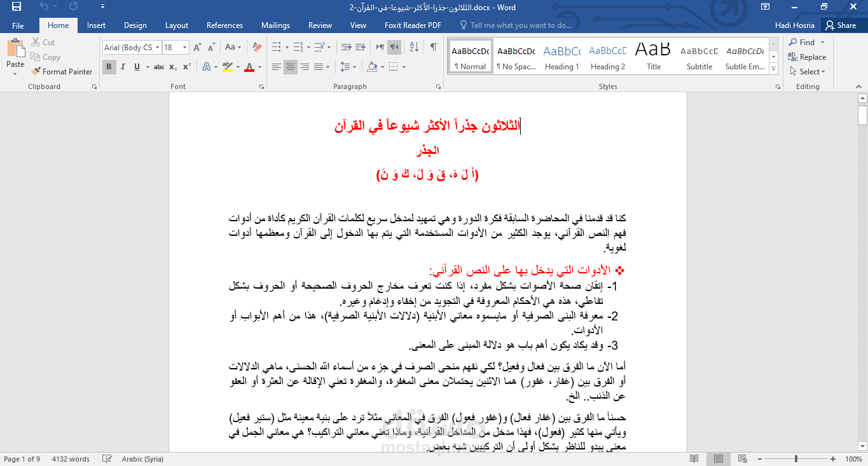The image size is (868, 466).
Task: Open the Paste options dropdown arrow
Action: pyautogui.click(x=15, y=73)
